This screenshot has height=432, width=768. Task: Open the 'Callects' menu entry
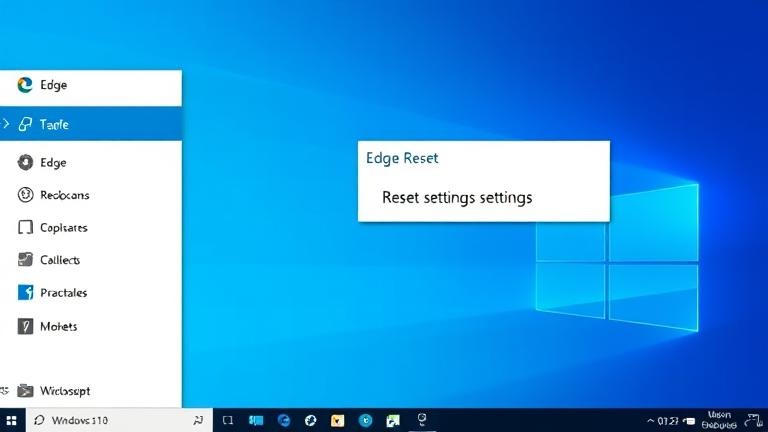(x=91, y=260)
